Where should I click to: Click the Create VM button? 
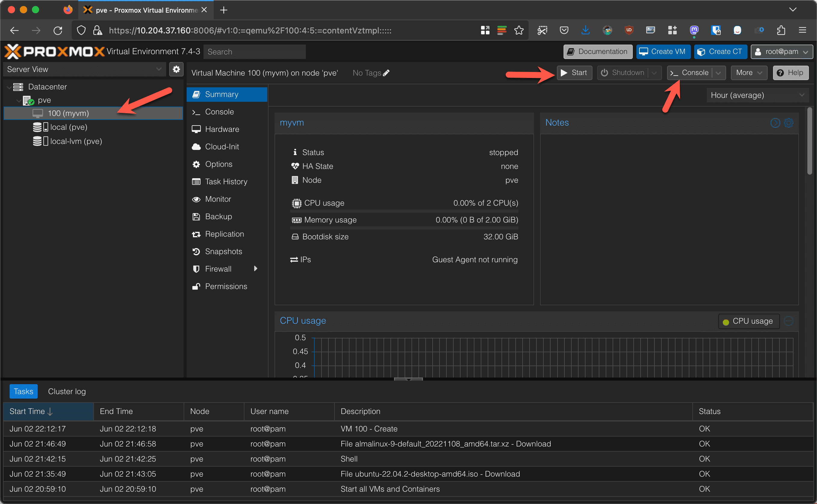pyautogui.click(x=663, y=52)
